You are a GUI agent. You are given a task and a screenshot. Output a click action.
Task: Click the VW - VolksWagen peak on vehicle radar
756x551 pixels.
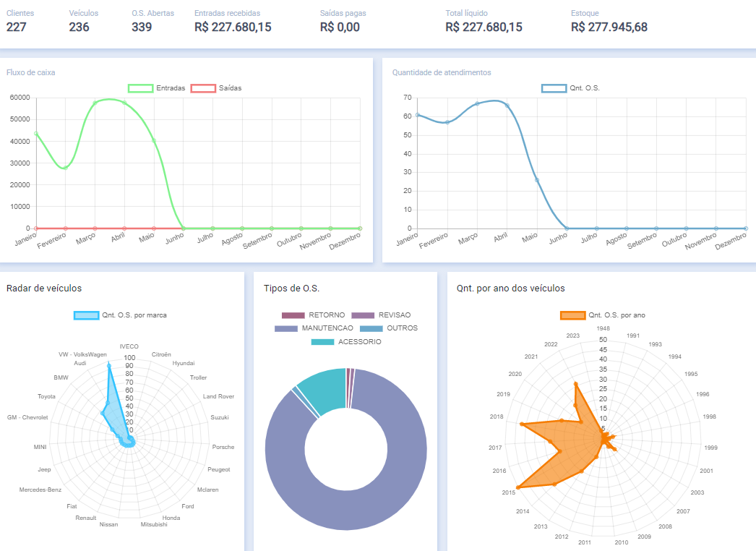[109, 366]
